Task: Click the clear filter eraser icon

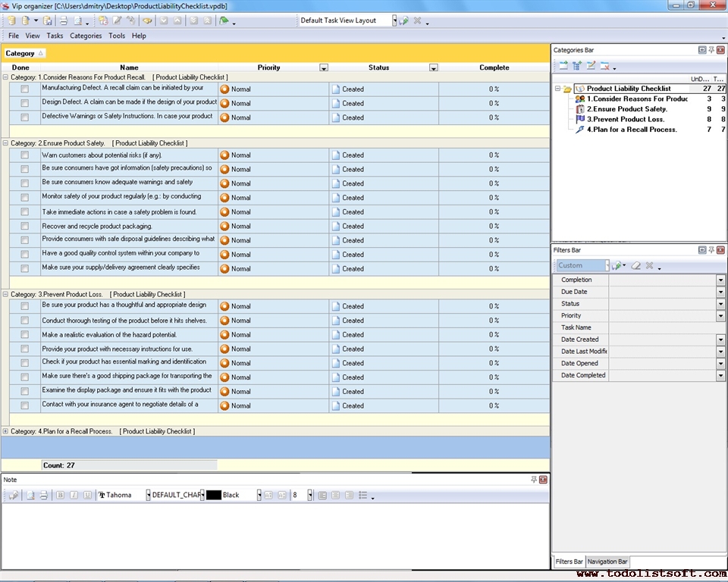Action: click(x=636, y=266)
